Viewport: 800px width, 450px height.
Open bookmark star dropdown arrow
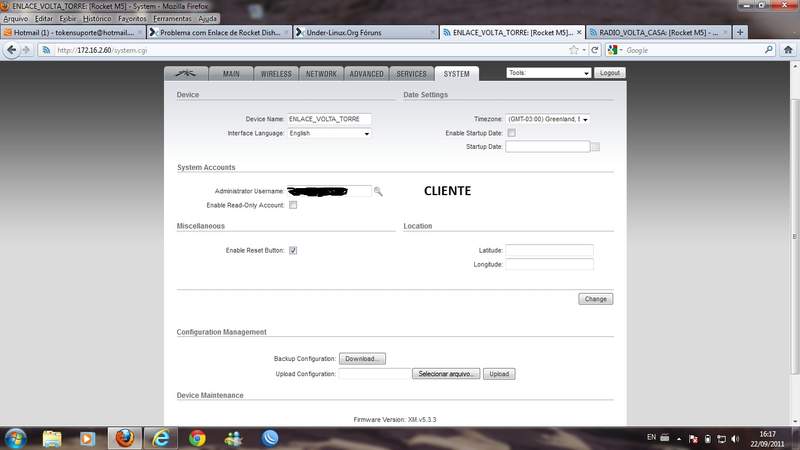click(x=584, y=50)
